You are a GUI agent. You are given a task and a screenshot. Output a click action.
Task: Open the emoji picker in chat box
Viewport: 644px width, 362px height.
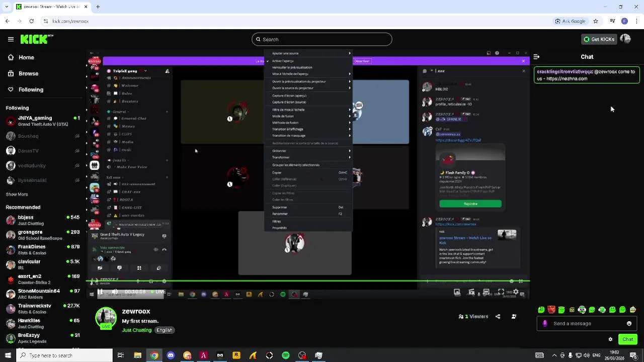(629, 324)
